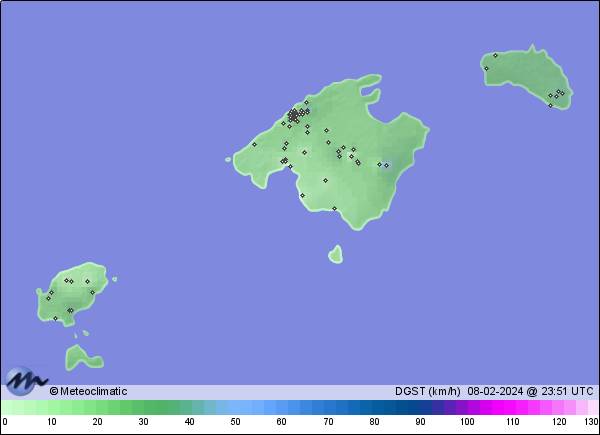The width and height of the screenshot is (600, 435).
Task: Select the southernmost station marker on Mallorca
Action: (x=334, y=209)
